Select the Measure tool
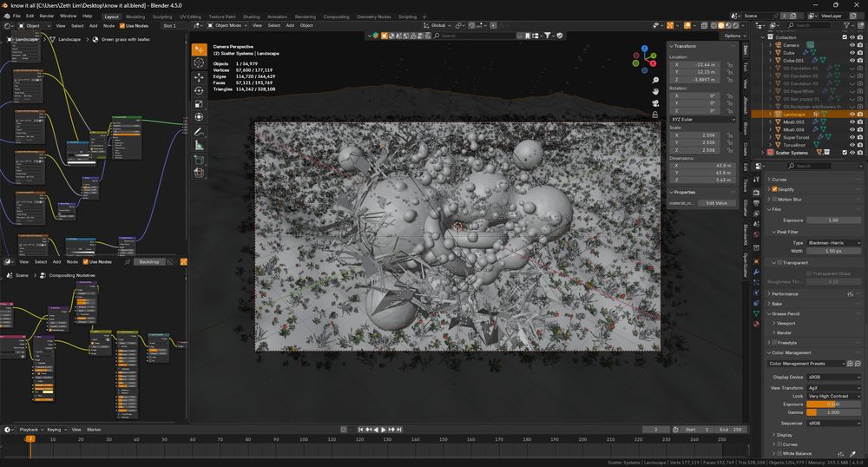Image resolution: width=868 pixels, height=467 pixels. point(200,145)
